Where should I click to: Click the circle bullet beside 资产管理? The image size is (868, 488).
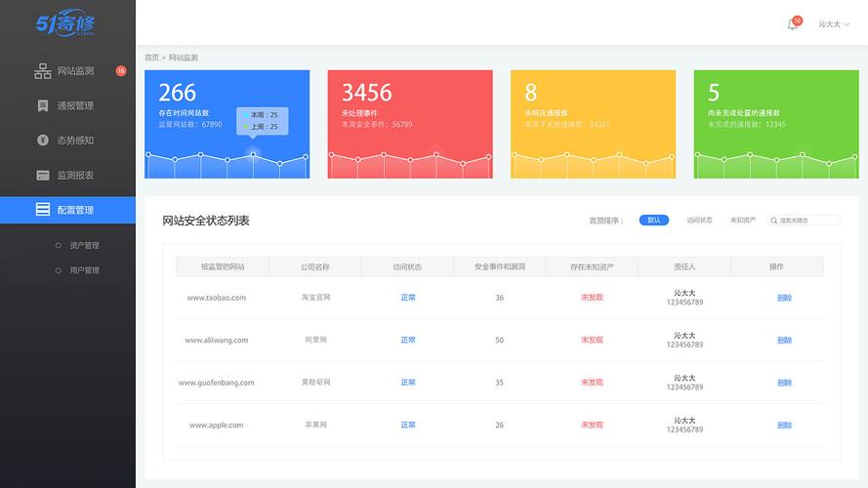coord(59,245)
